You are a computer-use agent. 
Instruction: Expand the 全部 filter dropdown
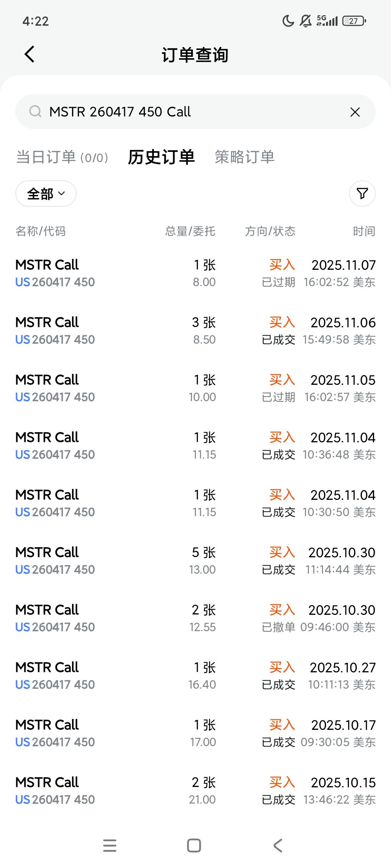pos(46,193)
